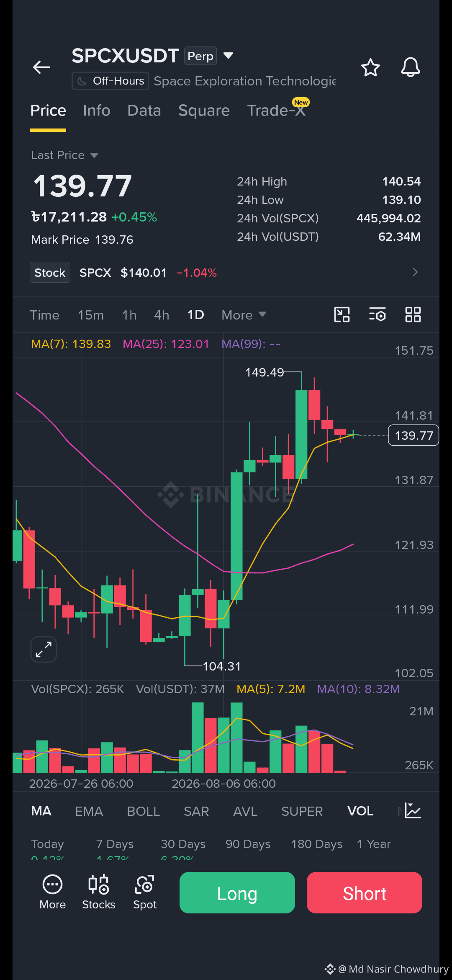Tap the Perp contract type badge
The width and height of the screenshot is (452, 980).
200,56
